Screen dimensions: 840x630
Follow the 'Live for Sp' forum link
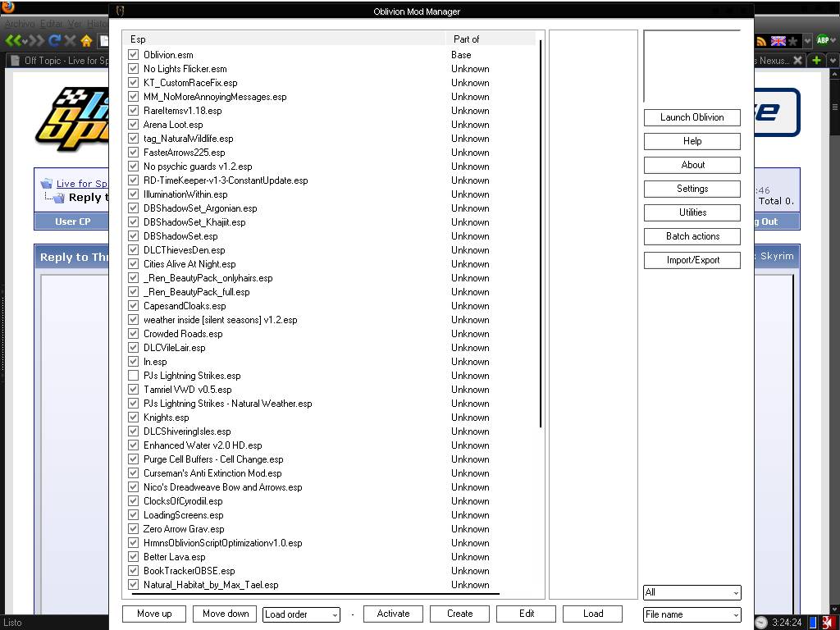click(81, 184)
